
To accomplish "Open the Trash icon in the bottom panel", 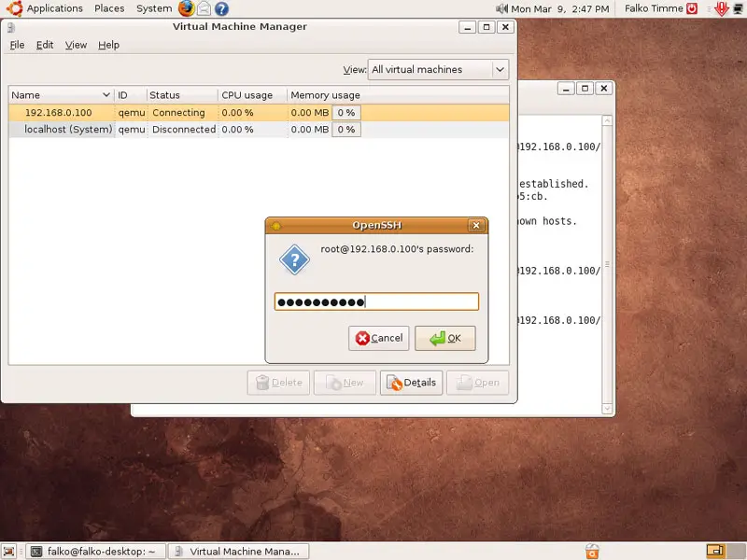I will point(592,551).
